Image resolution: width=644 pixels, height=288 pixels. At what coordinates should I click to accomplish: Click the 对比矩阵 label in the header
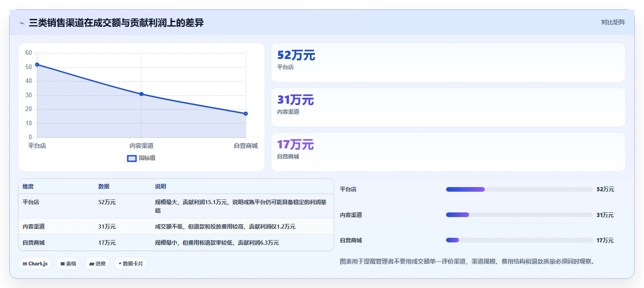click(613, 22)
